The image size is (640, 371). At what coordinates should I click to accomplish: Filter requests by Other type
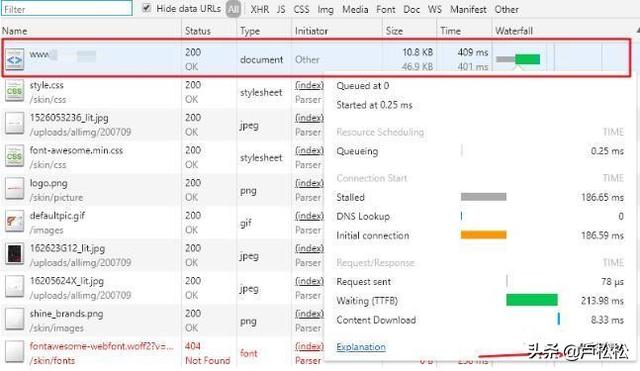(507, 9)
